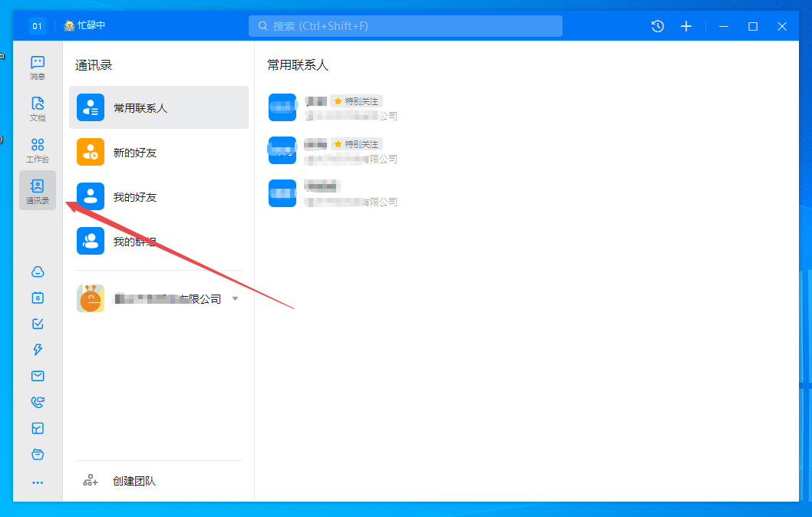Click the search box in title bar

coord(405,26)
